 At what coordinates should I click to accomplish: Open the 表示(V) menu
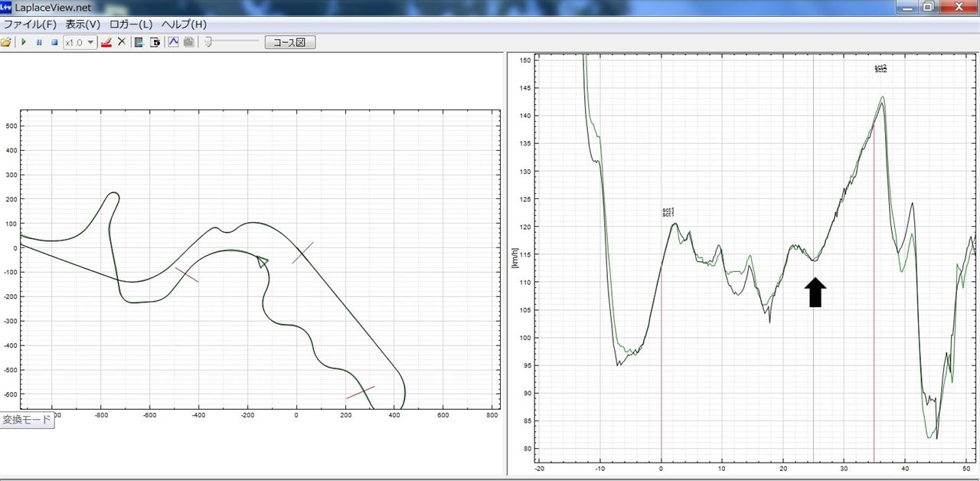point(83,25)
